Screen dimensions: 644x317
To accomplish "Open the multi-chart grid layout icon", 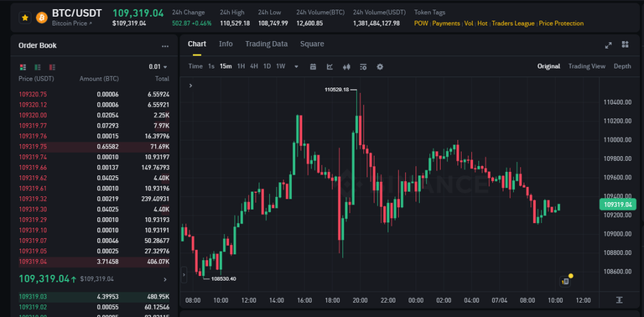I will click(x=625, y=44).
